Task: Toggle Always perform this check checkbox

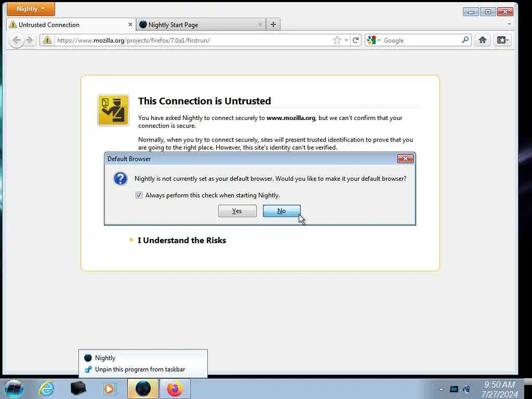Action: [139, 195]
